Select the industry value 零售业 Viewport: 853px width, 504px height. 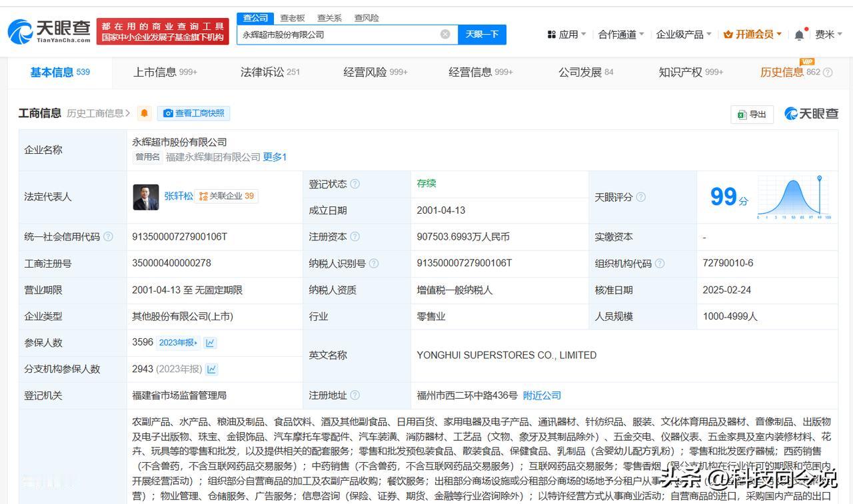(x=431, y=316)
